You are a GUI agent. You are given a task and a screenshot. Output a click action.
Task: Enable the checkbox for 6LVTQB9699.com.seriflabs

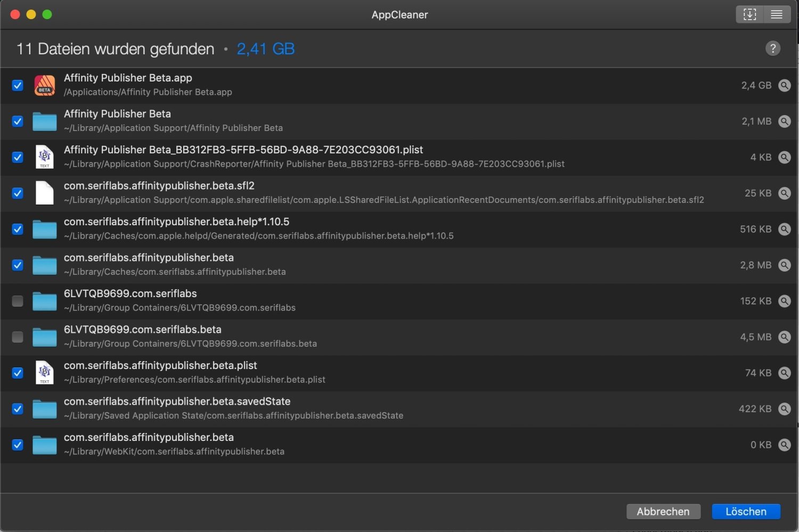pos(18,301)
